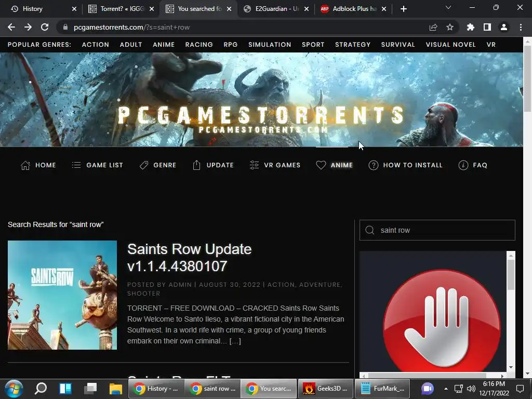532x399 pixels.
Task: Open Saints Row Update v1.1.4.4380107 post
Action: click(x=189, y=258)
